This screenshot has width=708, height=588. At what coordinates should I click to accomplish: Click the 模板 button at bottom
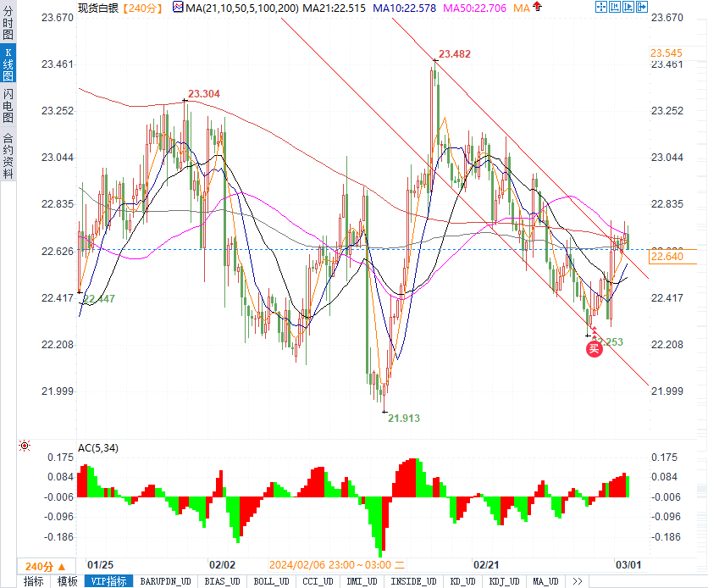point(67,581)
